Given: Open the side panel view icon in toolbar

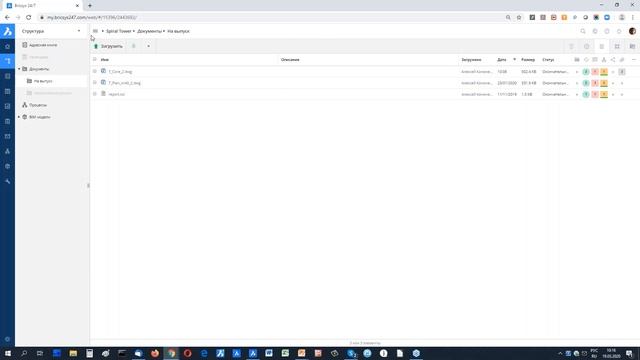Looking at the screenshot, I should 632,47.
